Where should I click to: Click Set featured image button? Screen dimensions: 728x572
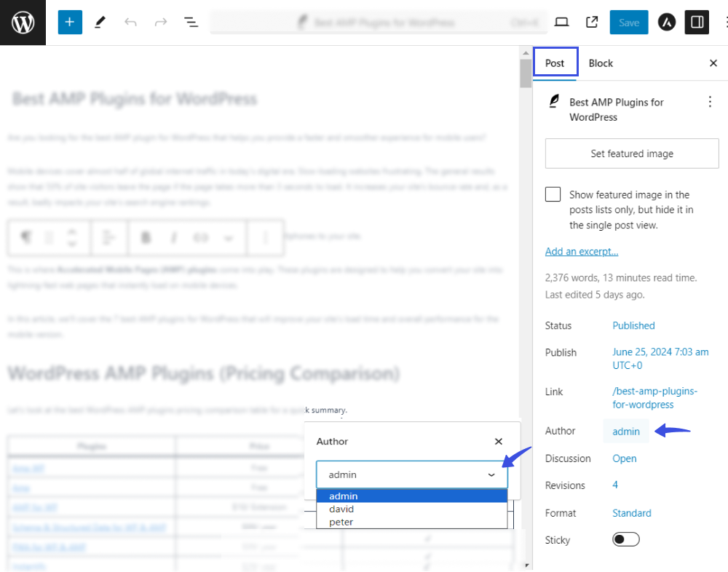(x=632, y=154)
